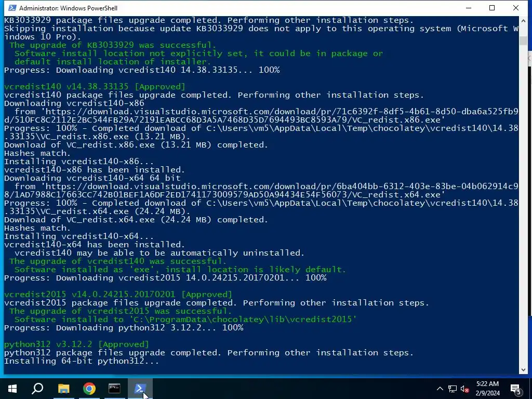
Task: Click the console scrollbar up arrow
Action: 523,20
